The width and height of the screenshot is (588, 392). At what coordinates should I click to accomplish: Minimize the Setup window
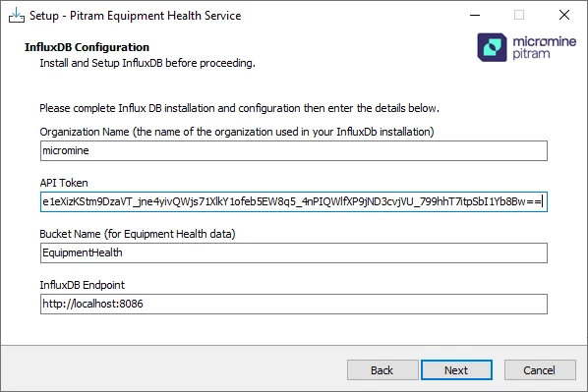(475, 15)
